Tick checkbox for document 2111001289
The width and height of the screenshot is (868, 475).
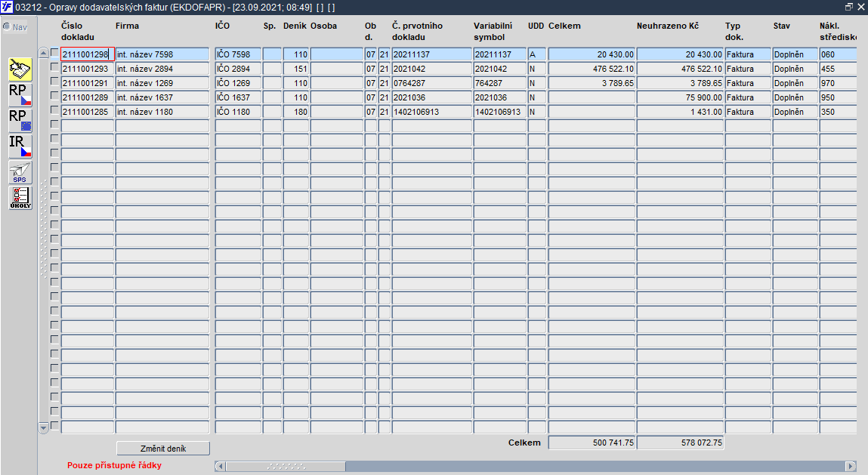[x=54, y=96]
